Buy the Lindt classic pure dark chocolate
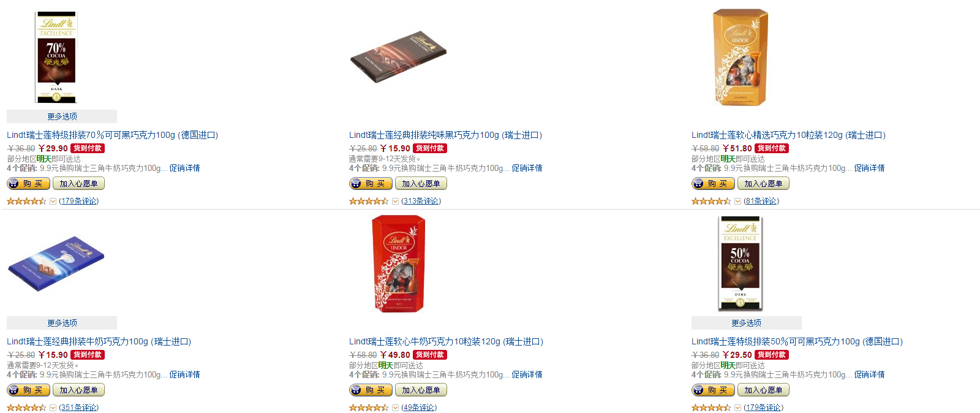The width and height of the screenshot is (980, 413). (x=371, y=183)
